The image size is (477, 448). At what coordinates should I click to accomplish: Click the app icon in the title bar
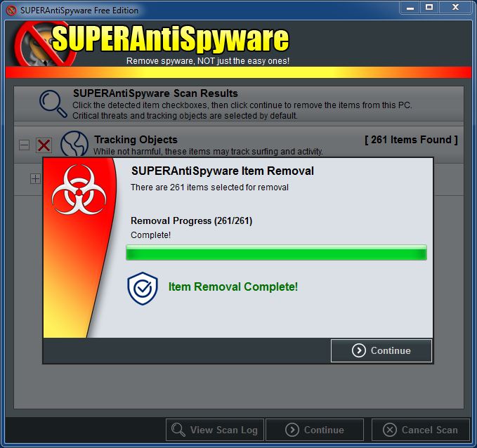pyautogui.click(x=11, y=11)
